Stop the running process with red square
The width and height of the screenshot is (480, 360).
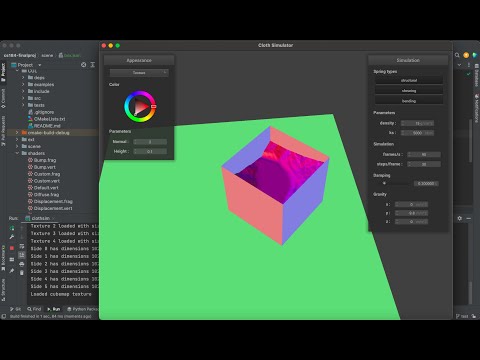[x=12, y=248]
